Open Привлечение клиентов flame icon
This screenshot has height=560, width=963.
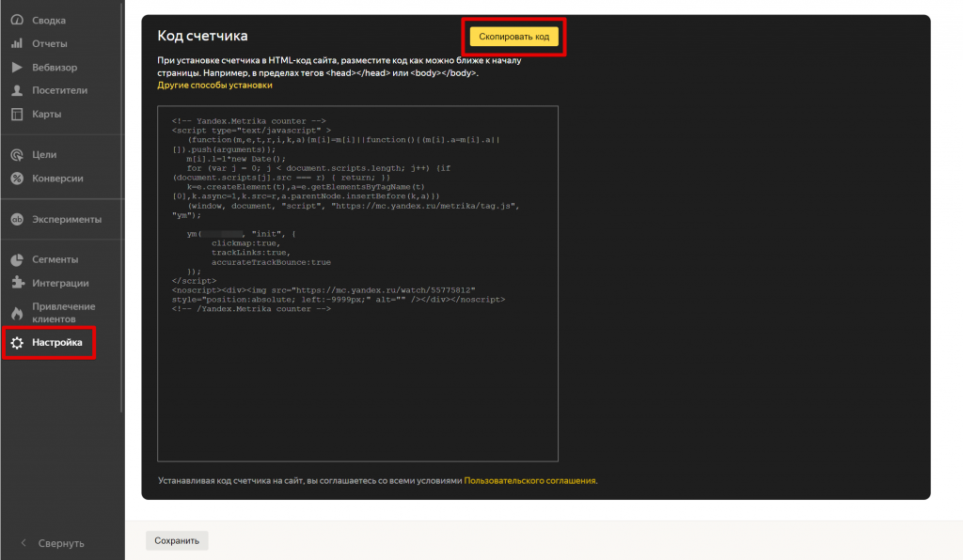[17, 313]
